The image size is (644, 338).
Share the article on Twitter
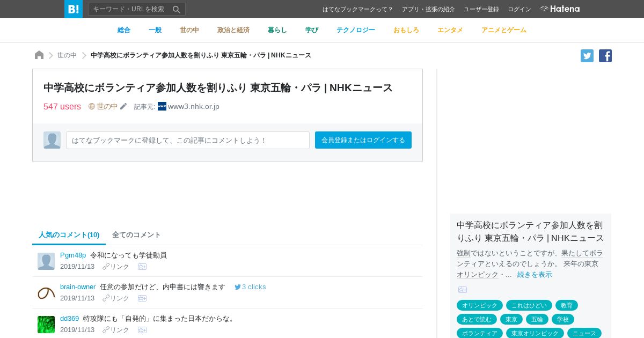point(587,56)
